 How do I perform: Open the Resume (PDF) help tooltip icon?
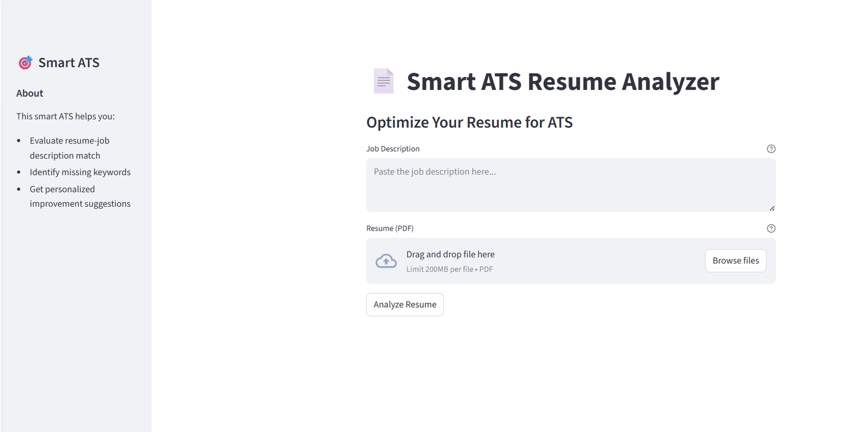pyautogui.click(x=771, y=228)
